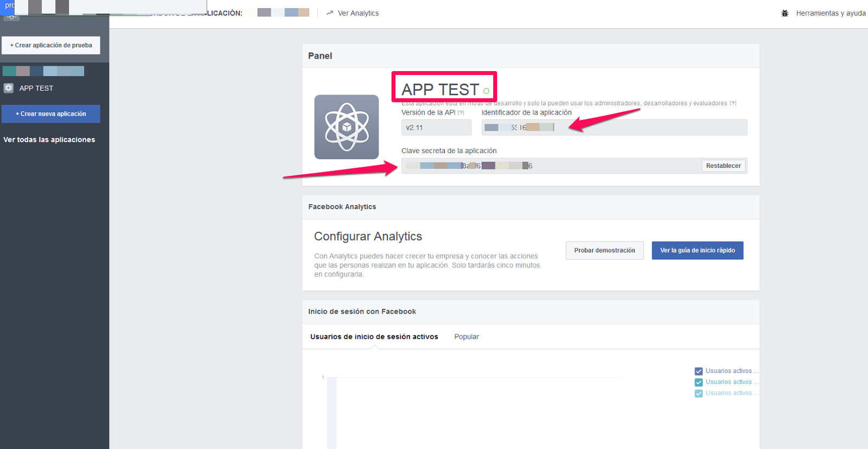Click the bug icon beside Herramientas y ayuda
Viewport: 868px width, 449px height.
pos(784,13)
